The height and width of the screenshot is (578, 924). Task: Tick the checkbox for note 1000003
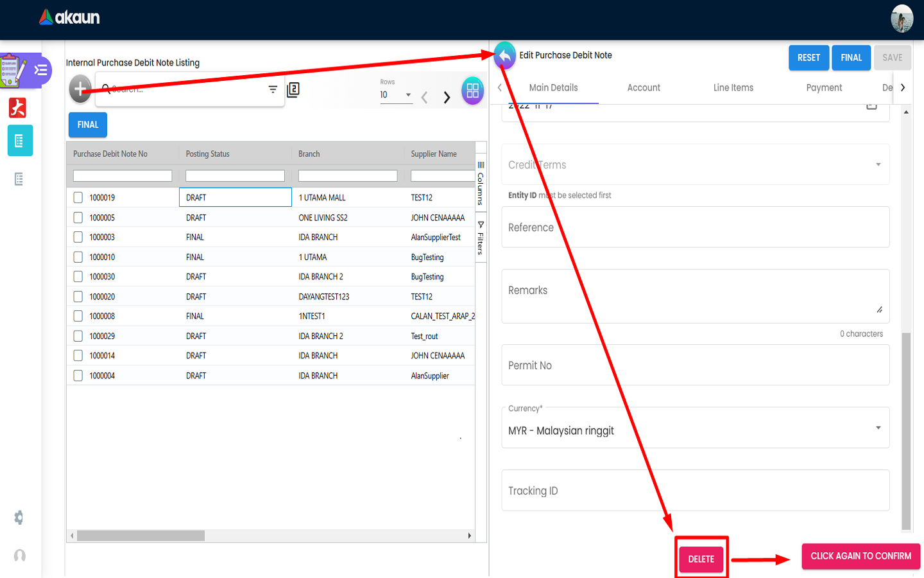click(78, 237)
